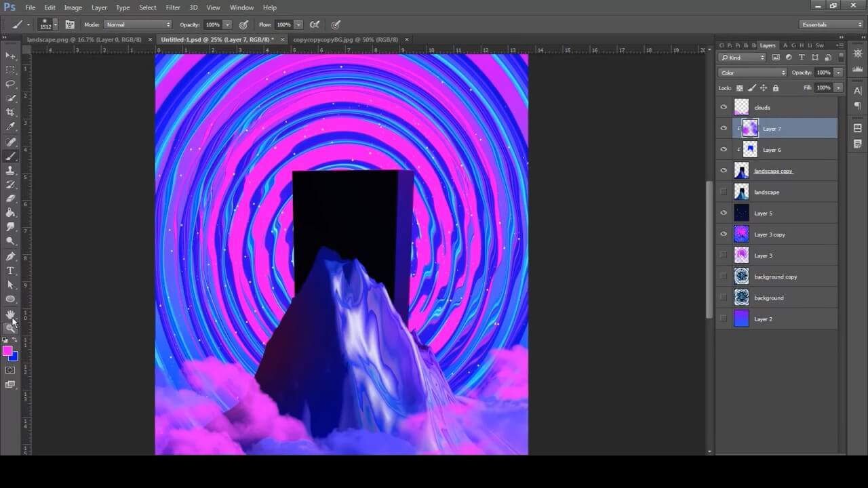
Task: Select the Lasso tool
Action: coord(10,84)
